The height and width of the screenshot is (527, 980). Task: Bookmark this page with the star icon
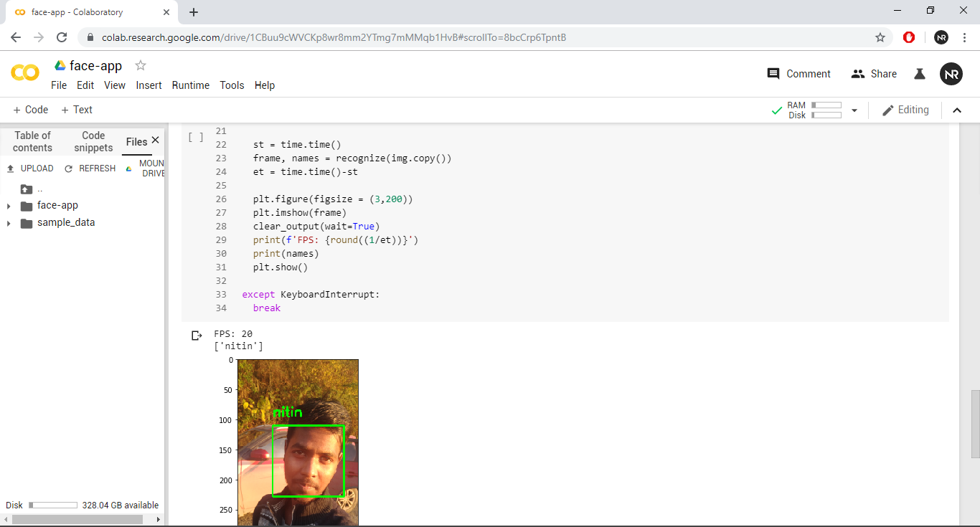(x=880, y=37)
